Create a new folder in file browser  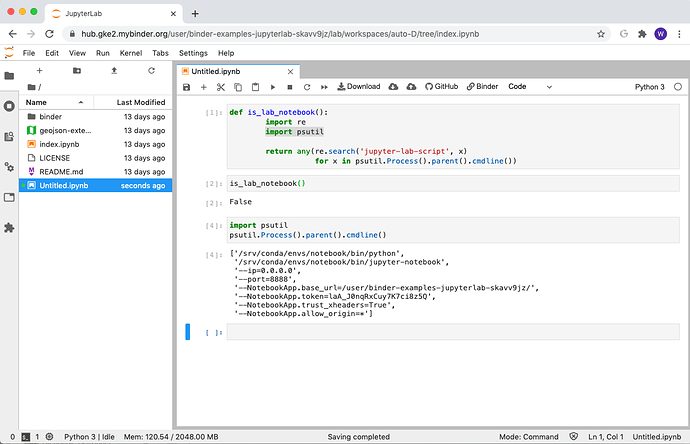[x=77, y=70]
